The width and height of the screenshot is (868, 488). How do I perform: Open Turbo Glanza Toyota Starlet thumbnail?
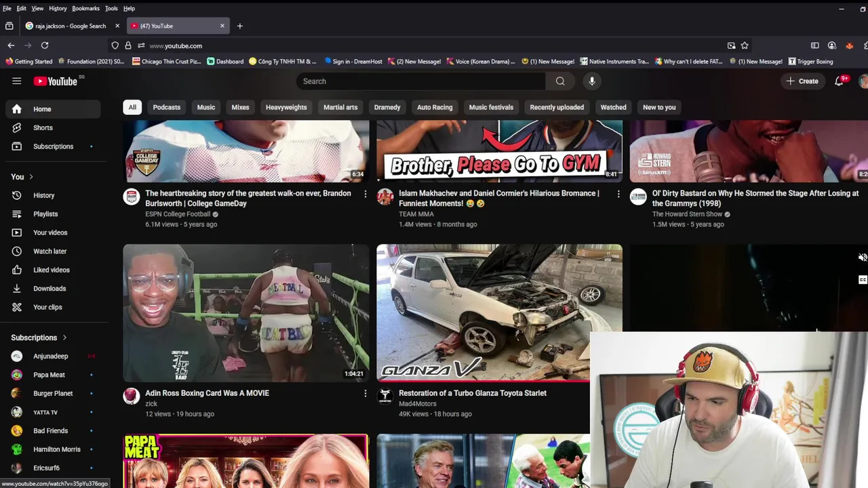(x=499, y=313)
